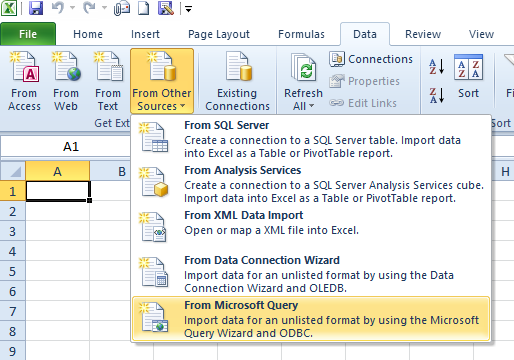
Task: Open the Redo history dropdown arrow
Action: click(104, 8)
